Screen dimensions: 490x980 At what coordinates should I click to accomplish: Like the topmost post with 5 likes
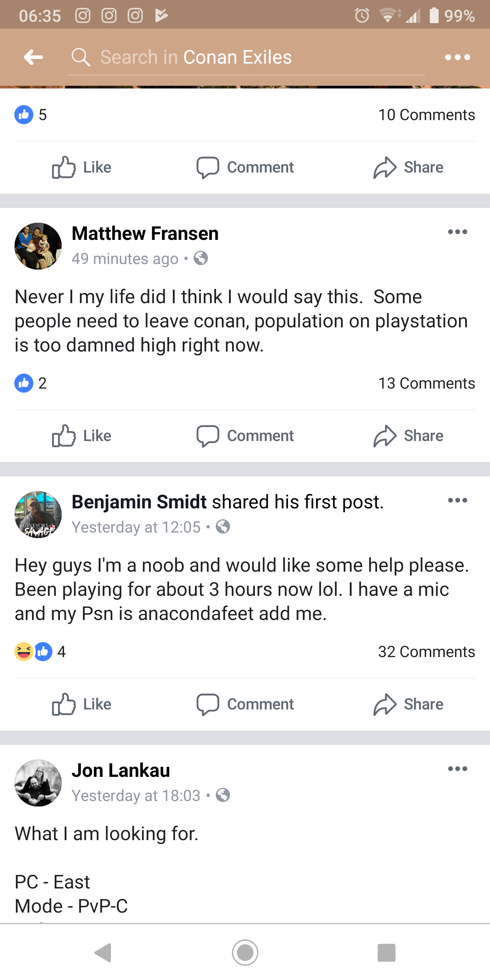click(x=82, y=167)
